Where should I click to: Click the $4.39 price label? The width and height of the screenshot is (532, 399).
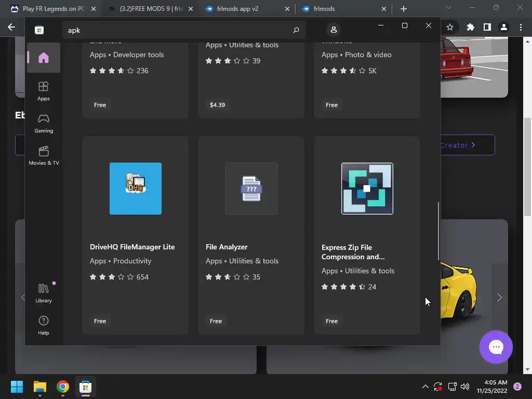217,105
